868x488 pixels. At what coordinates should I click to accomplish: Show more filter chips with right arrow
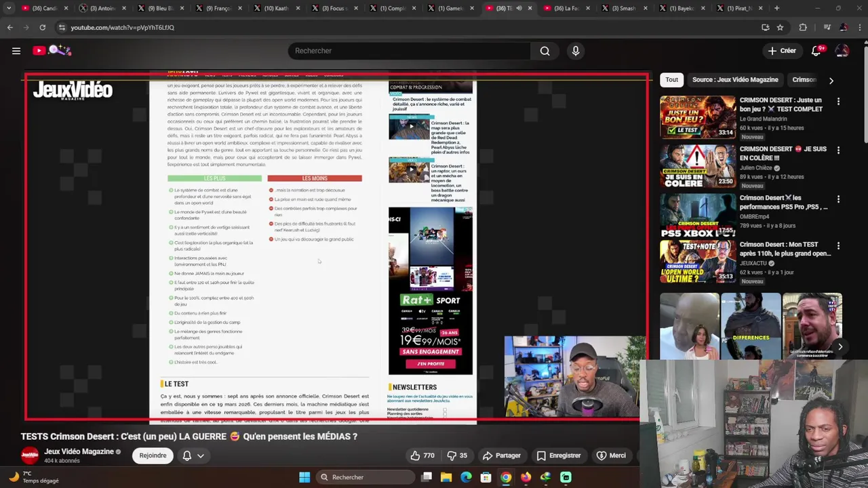click(831, 80)
